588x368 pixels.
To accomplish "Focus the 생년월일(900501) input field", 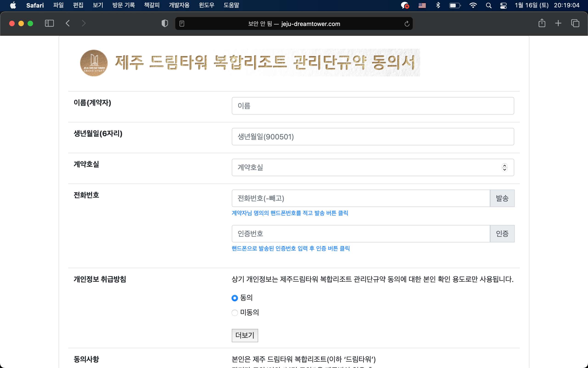I will (x=373, y=137).
